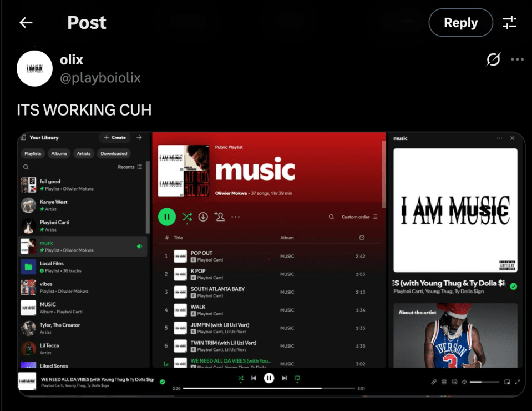Expand Your Library with the arrow icon

click(x=139, y=138)
